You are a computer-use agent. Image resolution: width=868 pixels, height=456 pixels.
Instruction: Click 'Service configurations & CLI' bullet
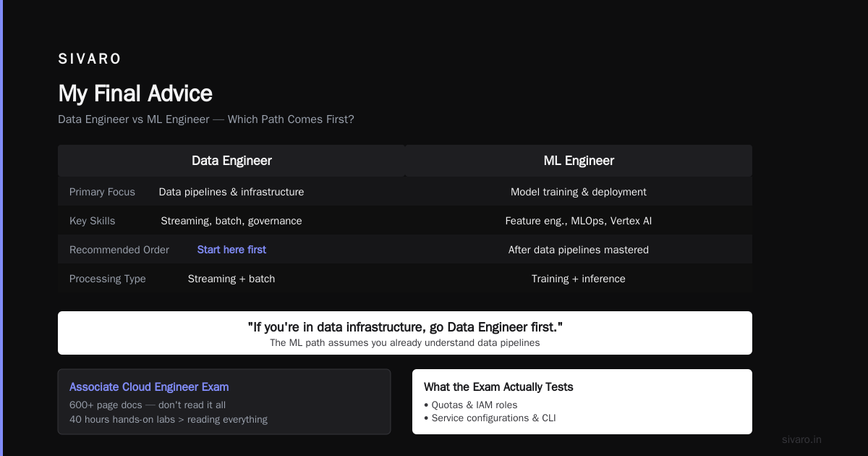point(490,418)
